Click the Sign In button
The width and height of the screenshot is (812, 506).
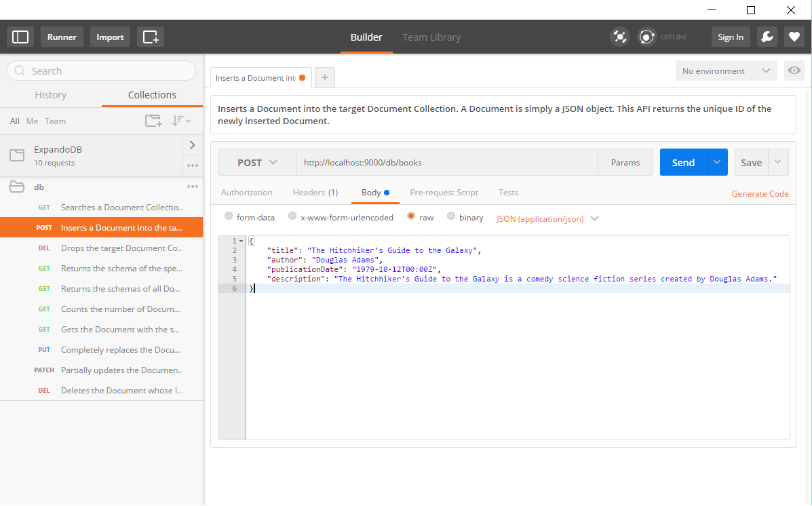click(x=730, y=37)
